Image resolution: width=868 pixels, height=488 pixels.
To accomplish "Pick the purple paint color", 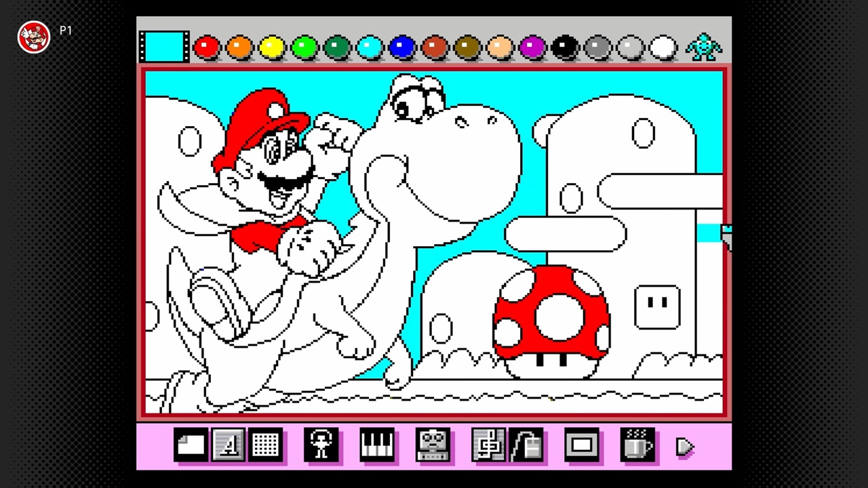I will click(532, 47).
